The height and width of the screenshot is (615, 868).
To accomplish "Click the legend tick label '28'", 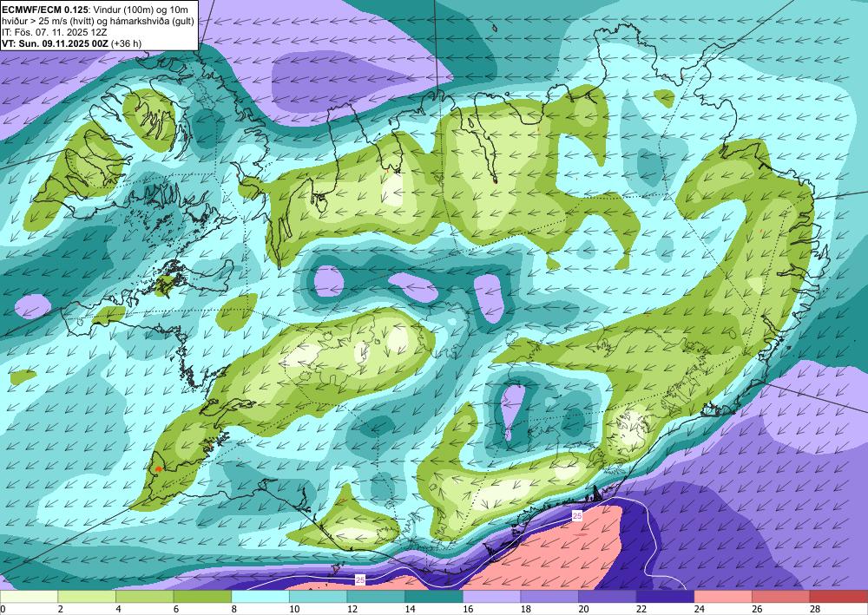I will (x=815, y=609).
